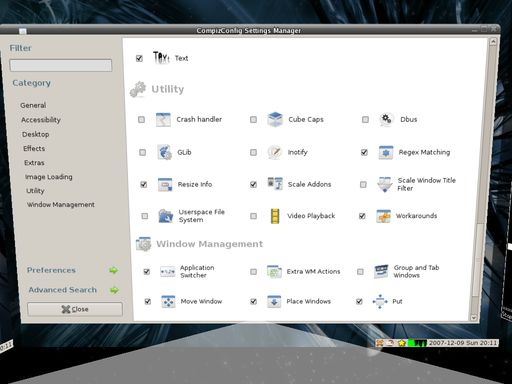Viewport: 512px width, 384px height.
Task: Select the General category
Action: point(33,105)
